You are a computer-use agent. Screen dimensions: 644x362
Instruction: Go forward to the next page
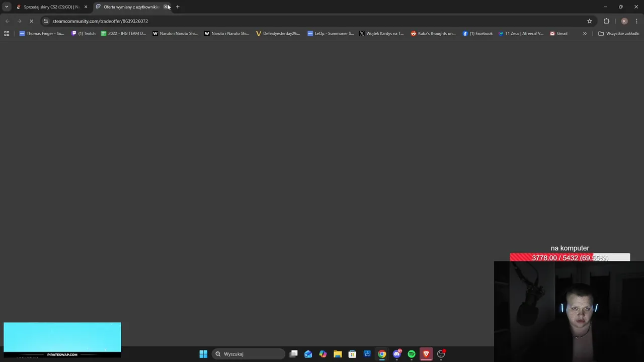click(x=19, y=21)
